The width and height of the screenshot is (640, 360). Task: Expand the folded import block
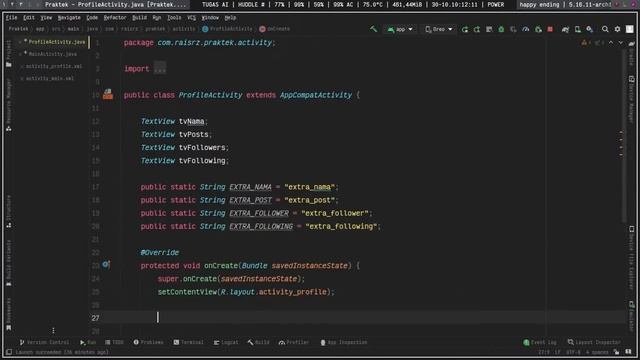coord(160,69)
